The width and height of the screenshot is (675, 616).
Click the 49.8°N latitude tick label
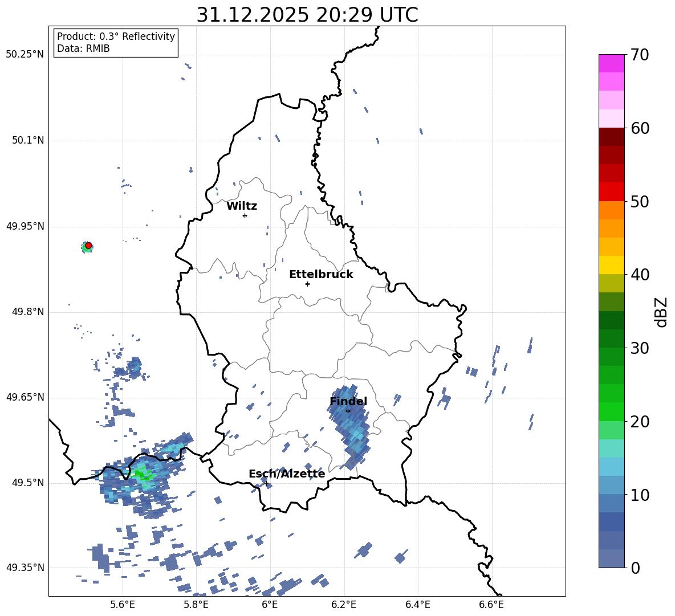click(x=27, y=312)
